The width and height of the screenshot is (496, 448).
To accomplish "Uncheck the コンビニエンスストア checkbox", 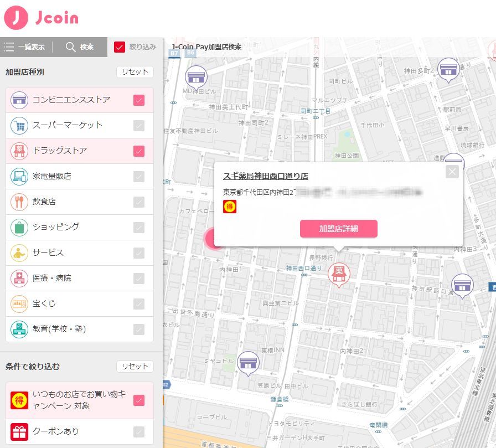I will click(x=139, y=100).
